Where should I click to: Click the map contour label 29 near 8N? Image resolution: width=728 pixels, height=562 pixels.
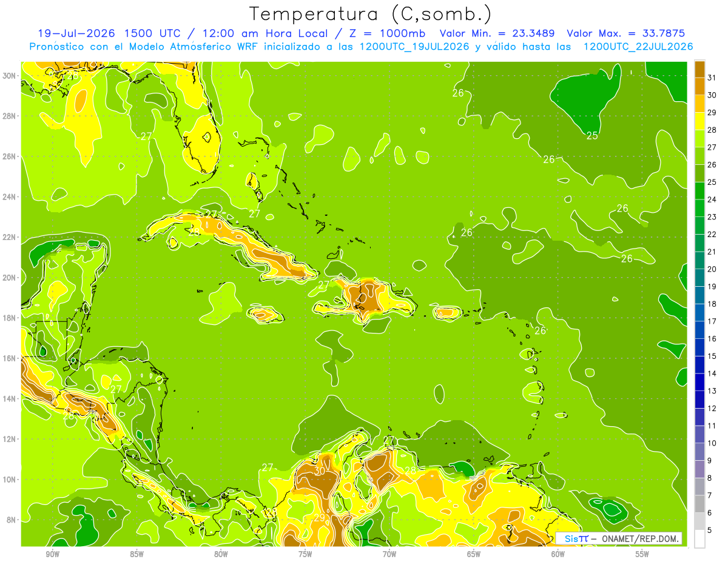[x=319, y=517]
